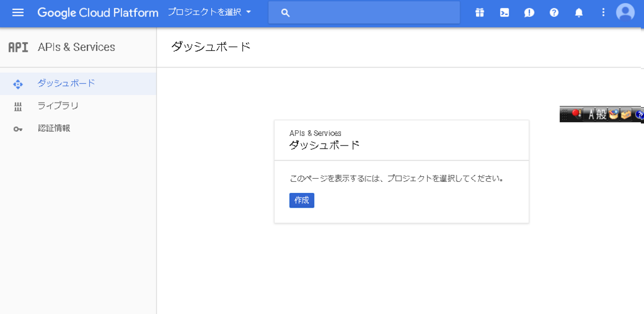Image resolution: width=644 pixels, height=314 pixels.
Task: Click the key credentials icon
Action: pos(18,129)
